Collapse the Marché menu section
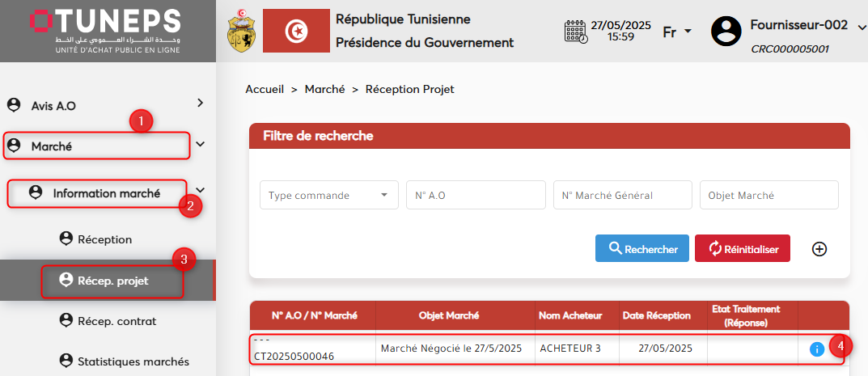This screenshot has width=868, height=376. tap(200, 145)
